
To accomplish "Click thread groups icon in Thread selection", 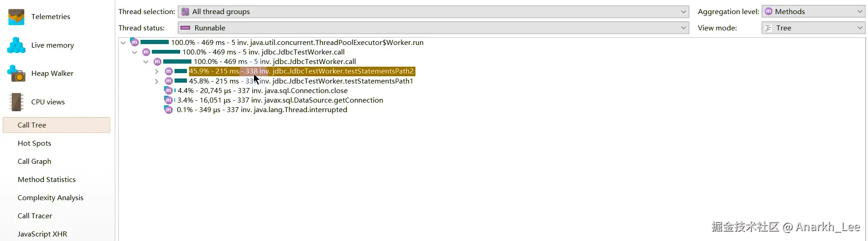I will [x=185, y=12].
